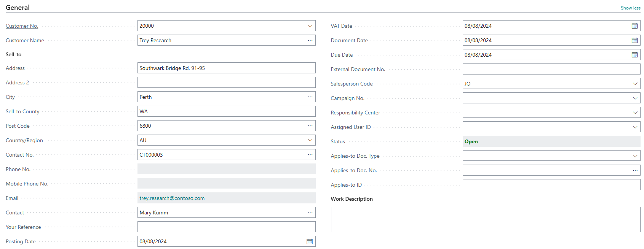
Task: Click the Applies-to ID input field
Action: point(551,185)
